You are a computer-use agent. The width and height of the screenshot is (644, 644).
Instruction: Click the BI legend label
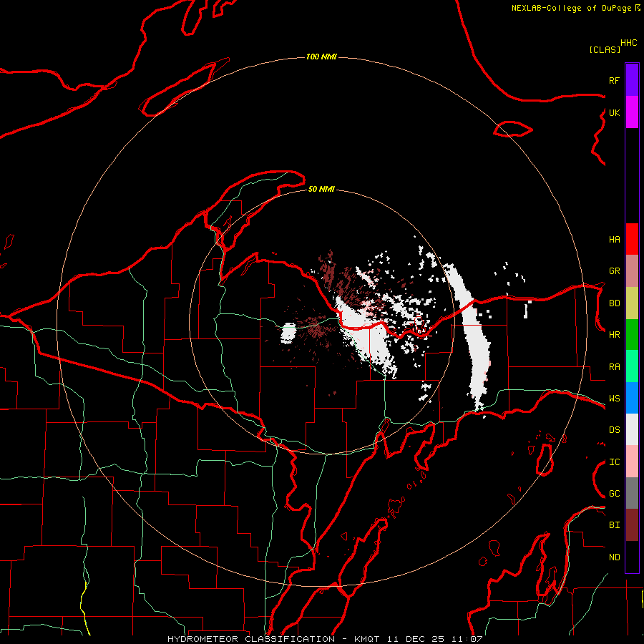tap(614, 525)
